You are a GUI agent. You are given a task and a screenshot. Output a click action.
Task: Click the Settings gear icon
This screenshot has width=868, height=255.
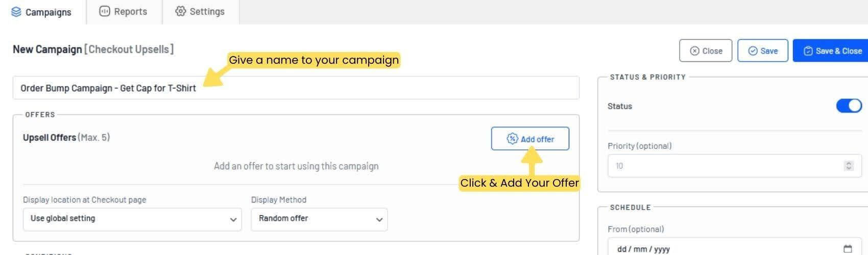pyautogui.click(x=180, y=11)
